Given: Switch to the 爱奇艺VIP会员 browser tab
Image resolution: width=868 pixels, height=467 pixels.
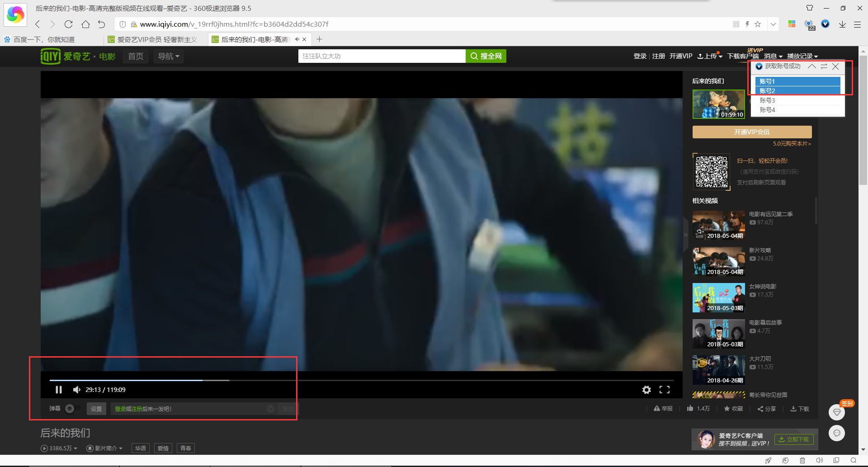Looking at the screenshot, I should [156, 40].
